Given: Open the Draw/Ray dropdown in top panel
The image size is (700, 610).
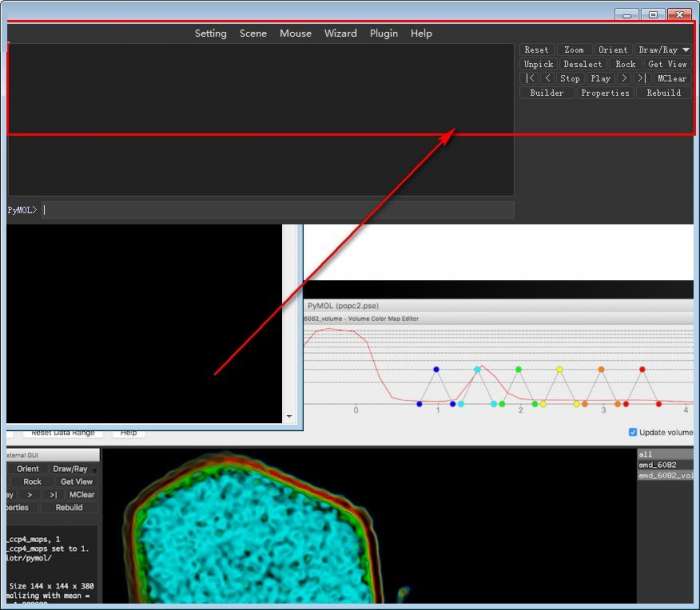Looking at the screenshot, I should [x=664, y=50].
